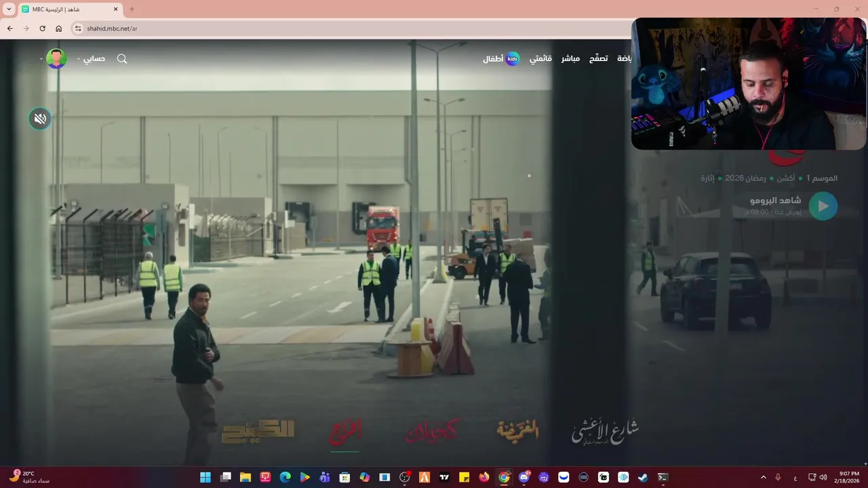Open the browser home page
The height and width of the screenshot is (488, 868).
(58, 28)
